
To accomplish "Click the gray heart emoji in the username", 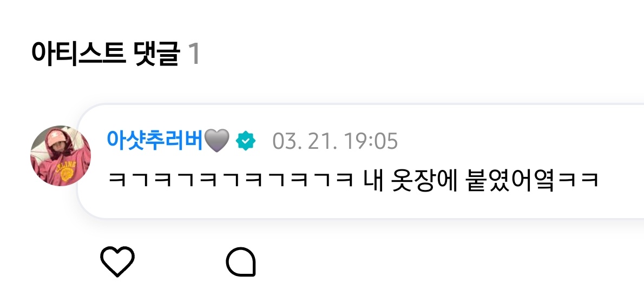I will click(217, 140).
